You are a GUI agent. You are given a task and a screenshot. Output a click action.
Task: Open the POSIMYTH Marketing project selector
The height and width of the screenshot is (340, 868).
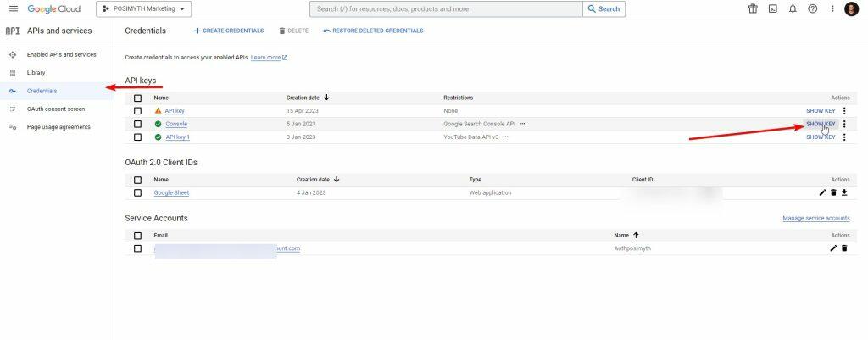[x=144, y=8]
